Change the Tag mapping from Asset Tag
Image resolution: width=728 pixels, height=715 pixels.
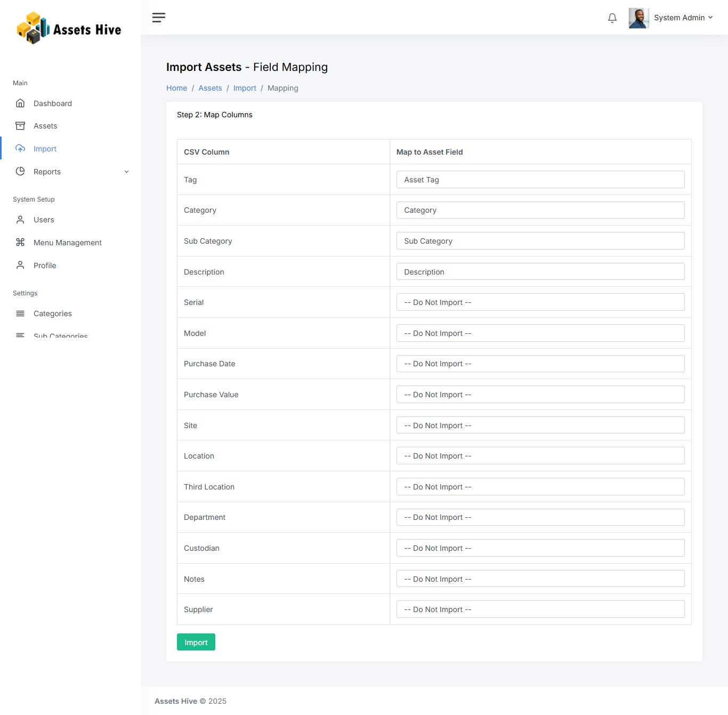[x=540, y=180]
